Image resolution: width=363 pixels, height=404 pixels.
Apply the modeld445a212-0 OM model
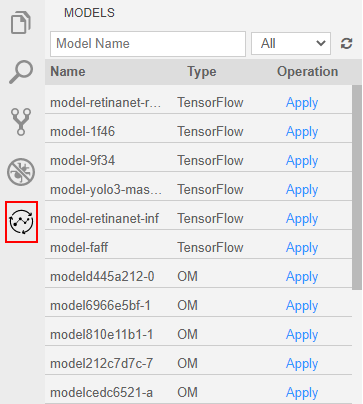click(302, 277)
